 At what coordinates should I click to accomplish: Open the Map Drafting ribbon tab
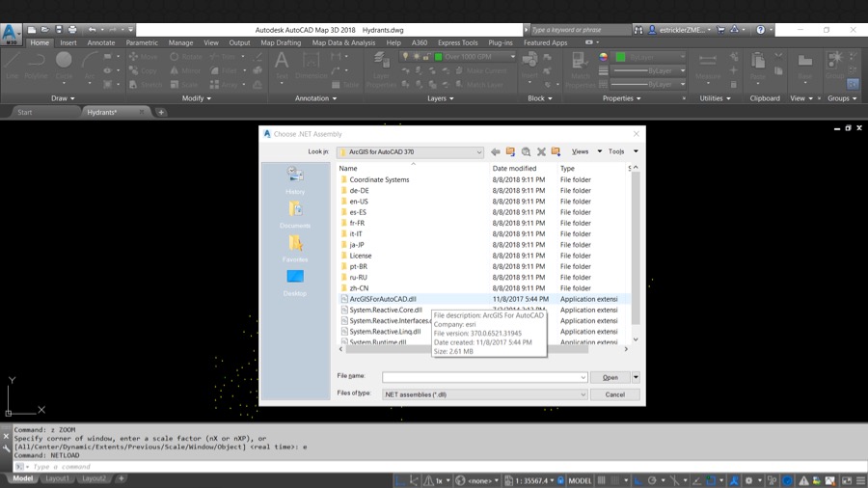tap(281, 42)
